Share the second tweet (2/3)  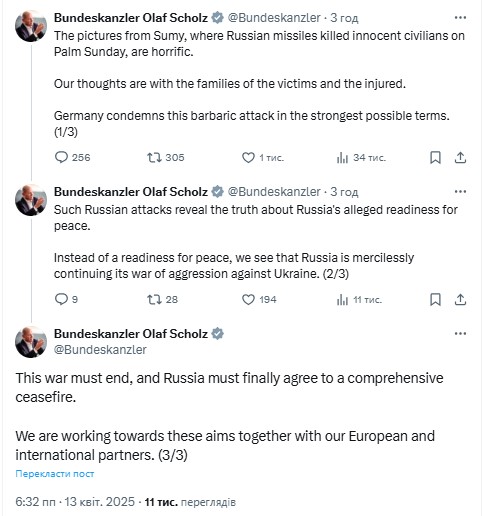pos(460,299)
